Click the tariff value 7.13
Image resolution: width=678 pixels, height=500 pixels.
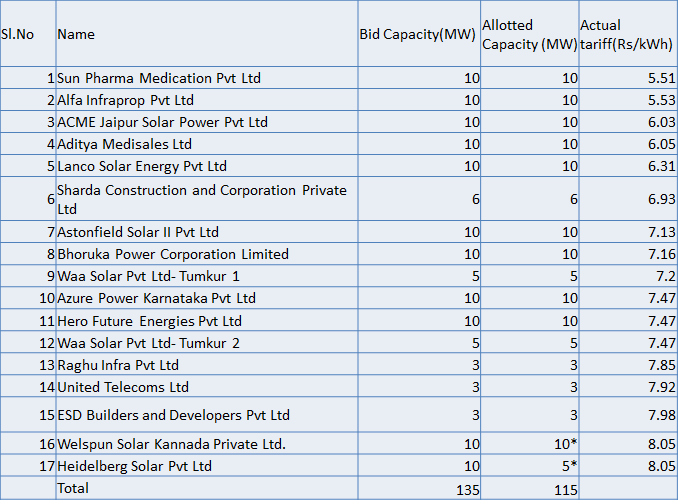(x=662, y=232)
